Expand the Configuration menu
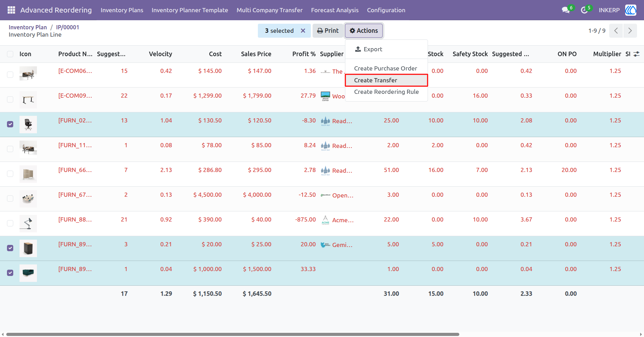 coord(386,10)
